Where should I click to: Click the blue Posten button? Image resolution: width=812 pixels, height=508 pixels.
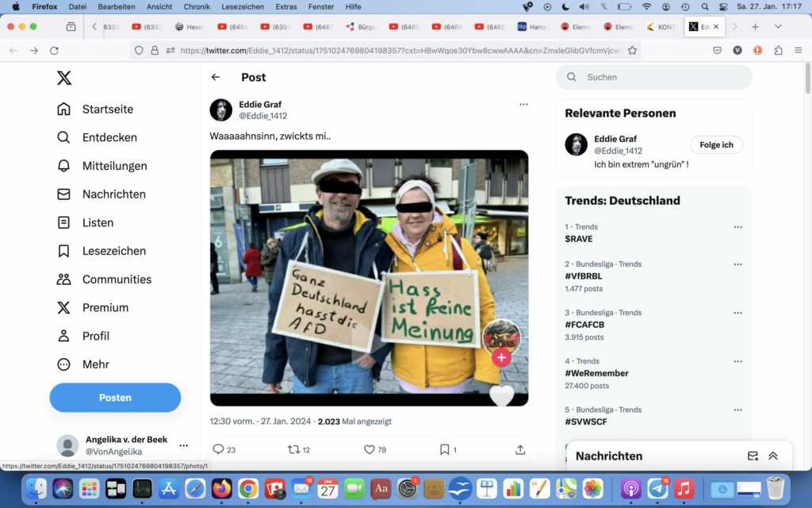(115, 398)
